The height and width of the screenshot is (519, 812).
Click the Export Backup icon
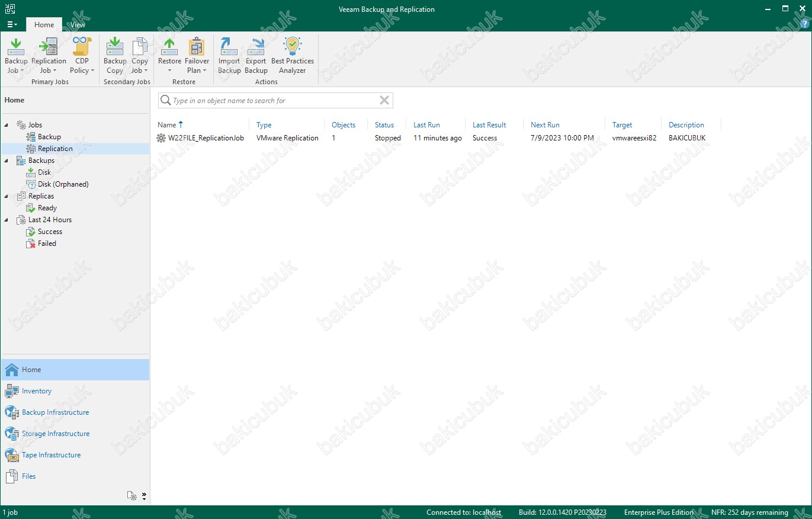(x=256, y=55)
